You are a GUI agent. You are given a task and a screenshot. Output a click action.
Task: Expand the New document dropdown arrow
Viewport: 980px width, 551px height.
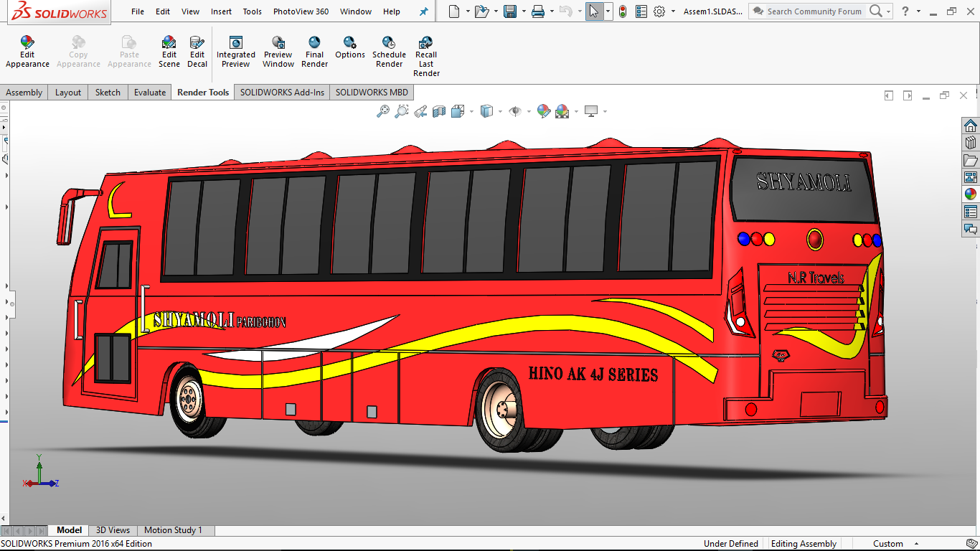[468, 11]
